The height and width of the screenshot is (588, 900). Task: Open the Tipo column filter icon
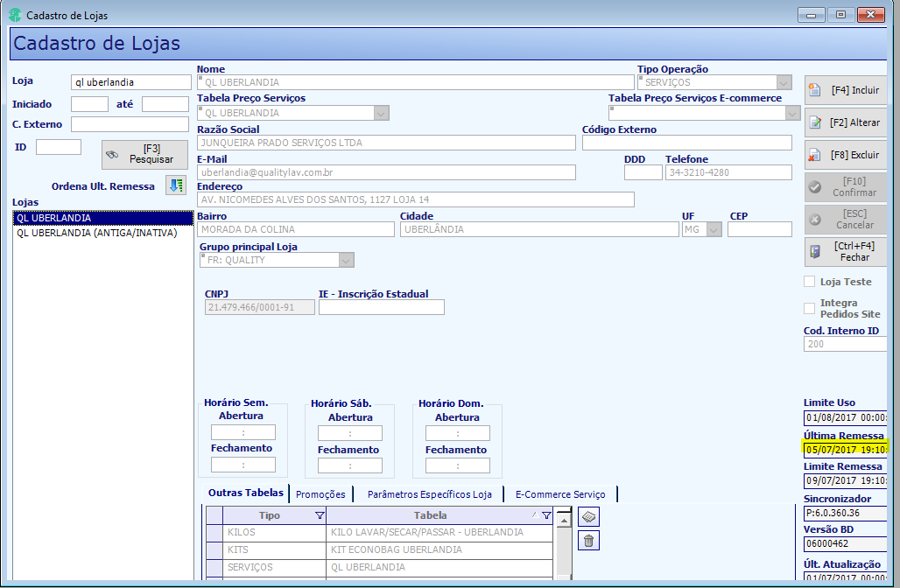click(x=320, y=515)
